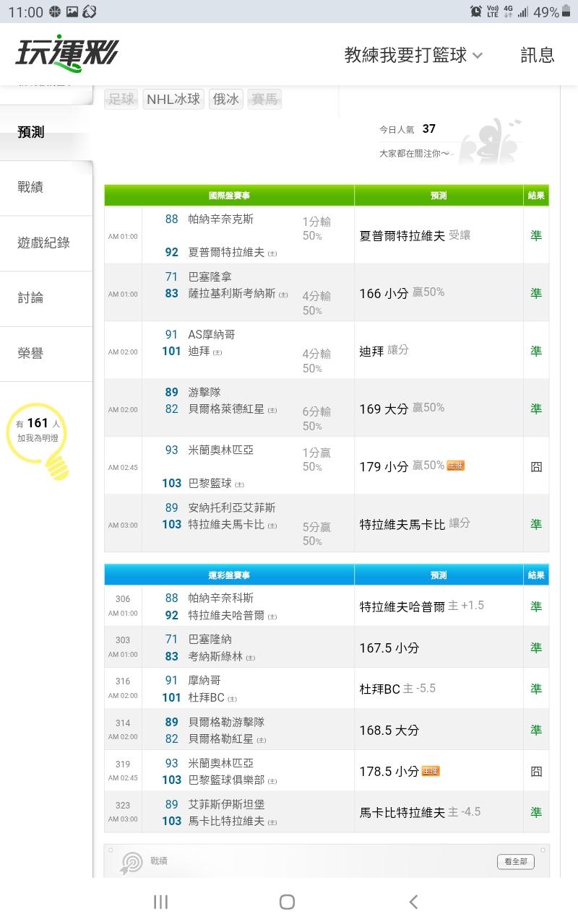Switch to the 戰績 sidebar tab
The image size is (578, 924).
pos(31,188)
